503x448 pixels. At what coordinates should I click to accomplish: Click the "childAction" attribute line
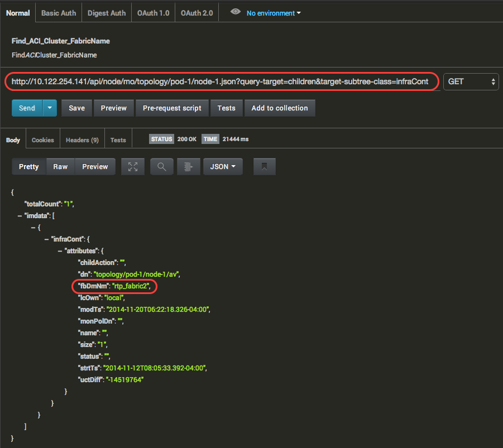pos(102,263)
